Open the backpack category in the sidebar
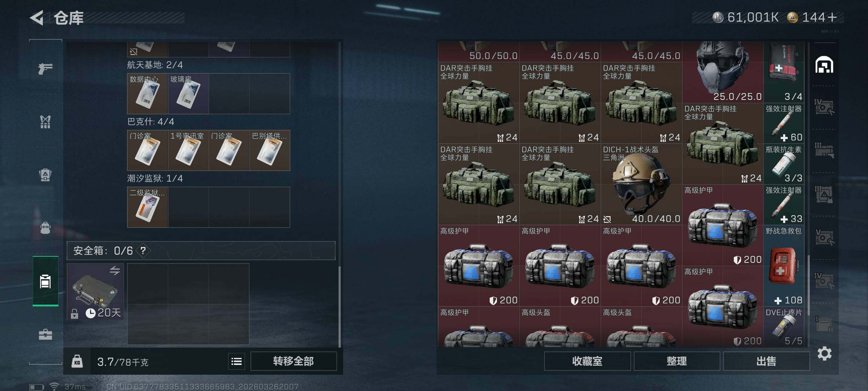 pyautogui.click(x=45, y=175)
